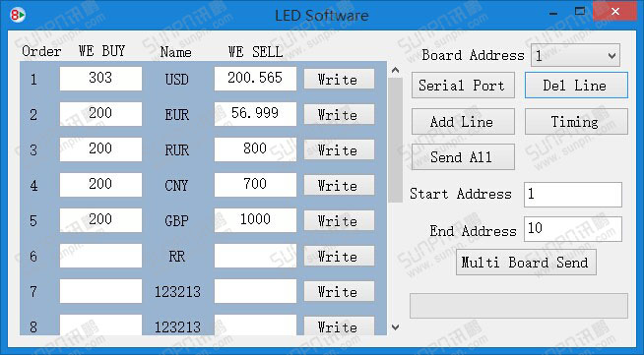
Task: Open the Serial Port settings
Action: 463,86
